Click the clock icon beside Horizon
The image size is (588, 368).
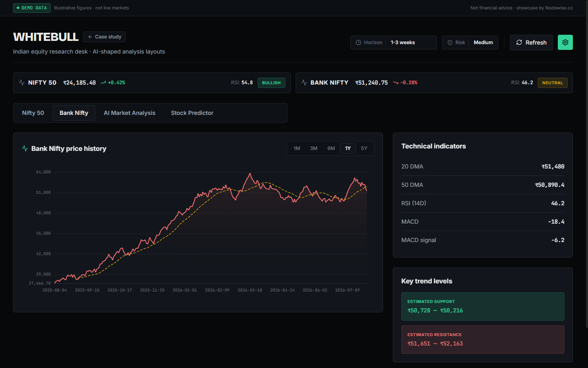[359, 43]
